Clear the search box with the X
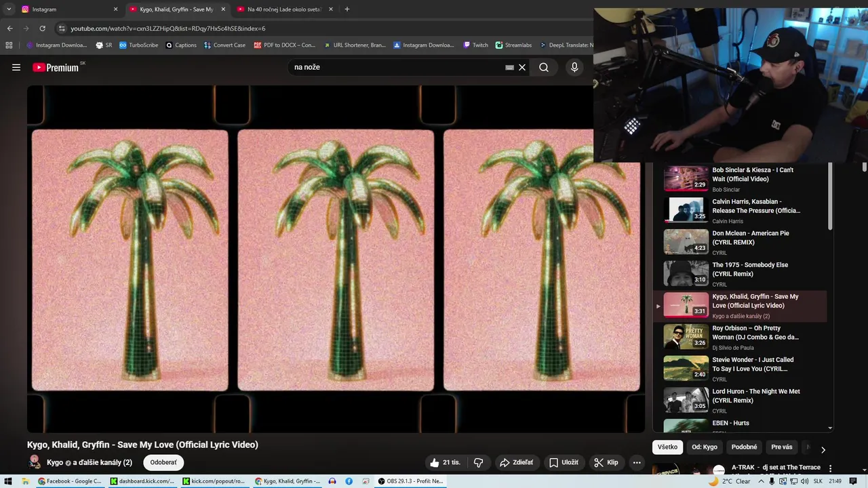868x488 pixels. pos(522,67)
